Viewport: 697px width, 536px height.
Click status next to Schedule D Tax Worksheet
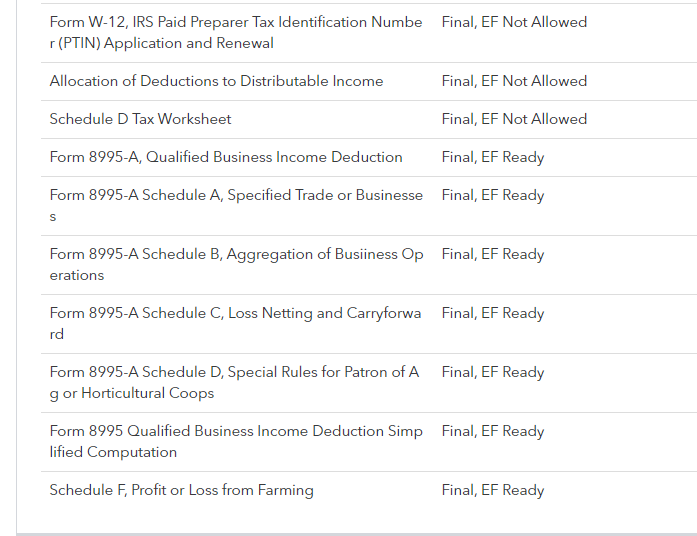[514, 119]
